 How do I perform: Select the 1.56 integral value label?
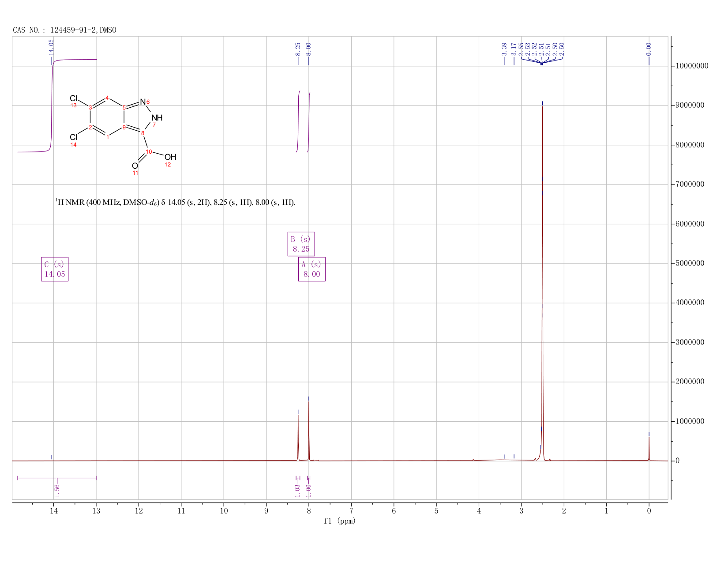[57, 490]
